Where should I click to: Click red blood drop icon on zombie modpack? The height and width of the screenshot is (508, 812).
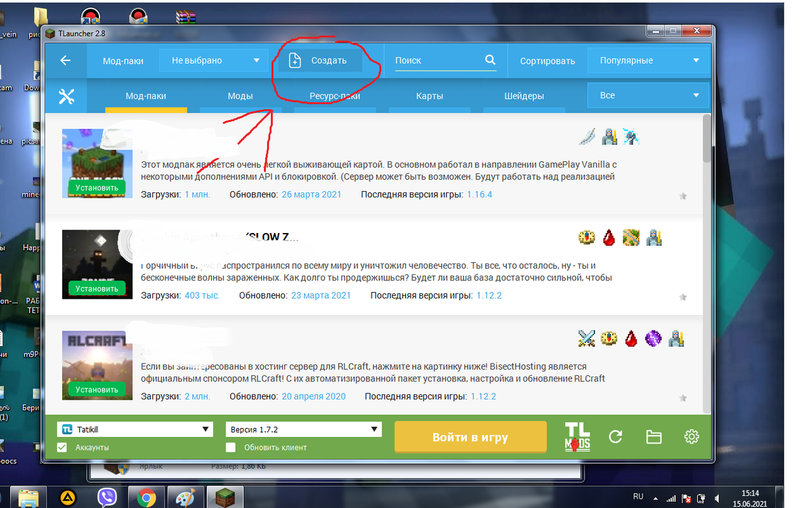[x=609, y=238]
